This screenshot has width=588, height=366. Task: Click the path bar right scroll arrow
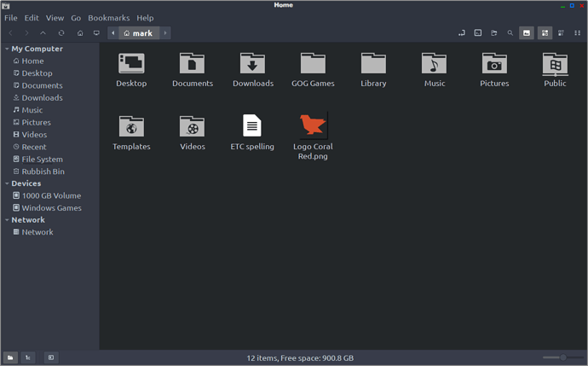point(165,33)
